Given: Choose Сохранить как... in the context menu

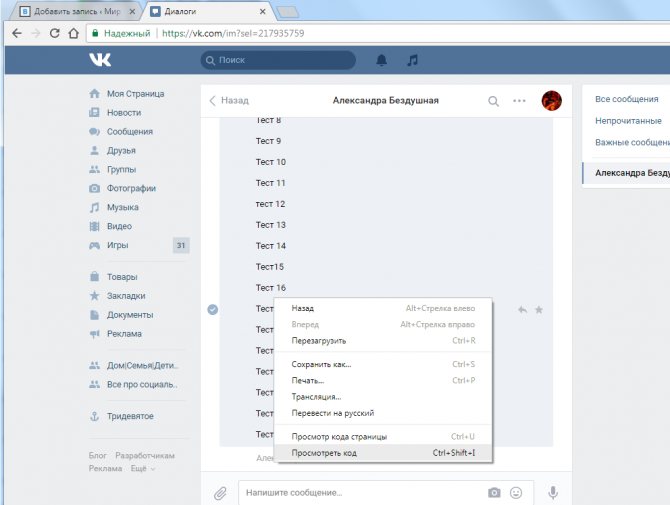Looking at the screenshot, I should (x=383, y=364).
